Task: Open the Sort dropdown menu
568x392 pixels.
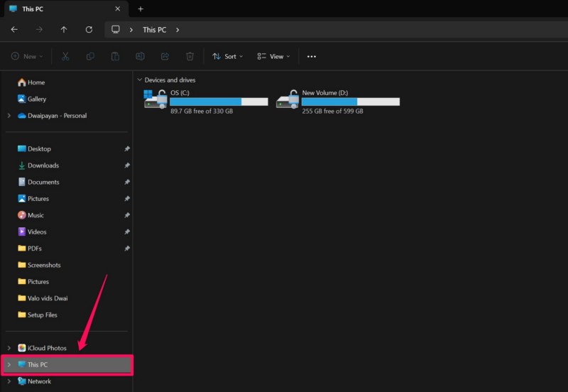Action: pyautogui.click(x=228, y=56)
